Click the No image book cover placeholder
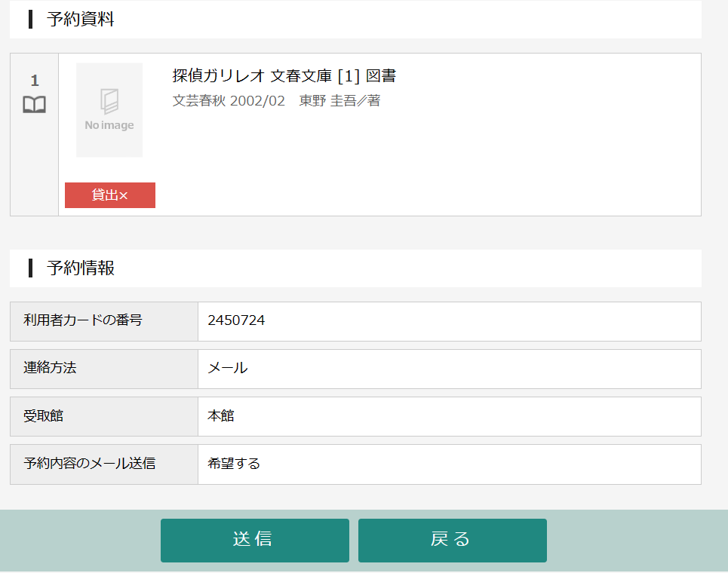This screenshot has height=573, width=728. 109,110
